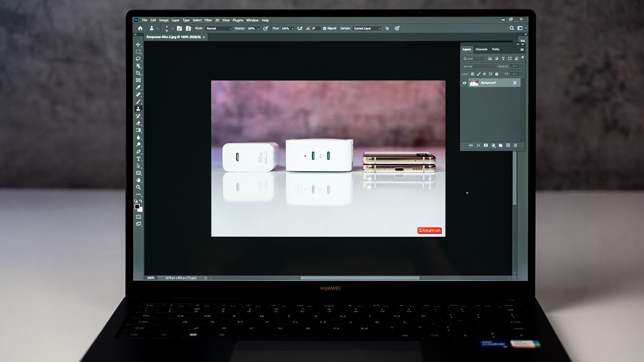This screenshot has width=644, height=362.
Task: Open the Paths tab
Action: [x=495, y=49]
